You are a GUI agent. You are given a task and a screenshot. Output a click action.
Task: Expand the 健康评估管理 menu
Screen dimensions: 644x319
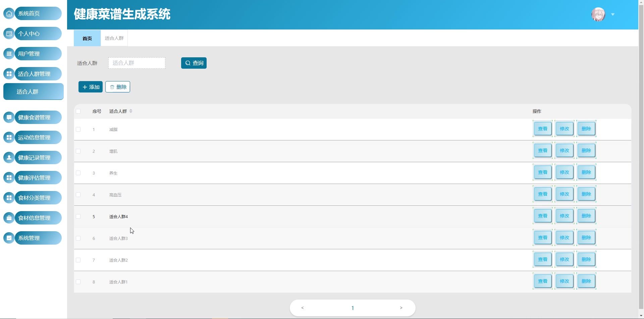pyautogui.click(x=38, y=178)
